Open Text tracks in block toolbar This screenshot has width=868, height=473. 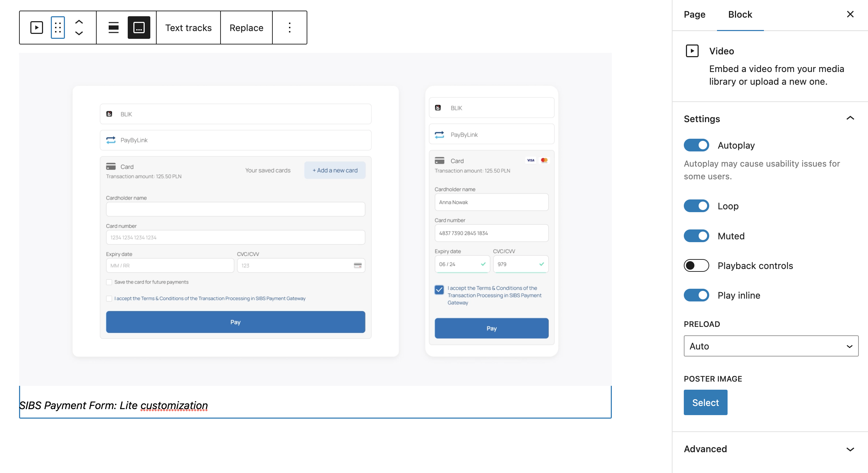pos(188,28)
